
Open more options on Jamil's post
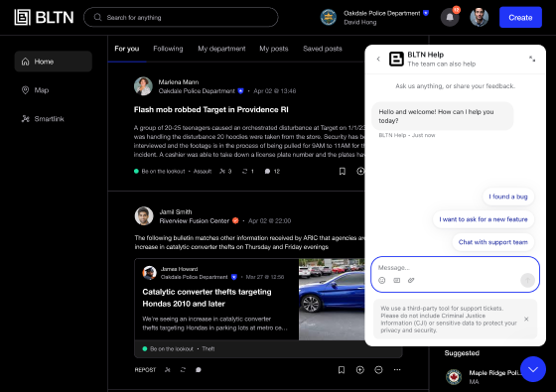click(x=397, y=370)
